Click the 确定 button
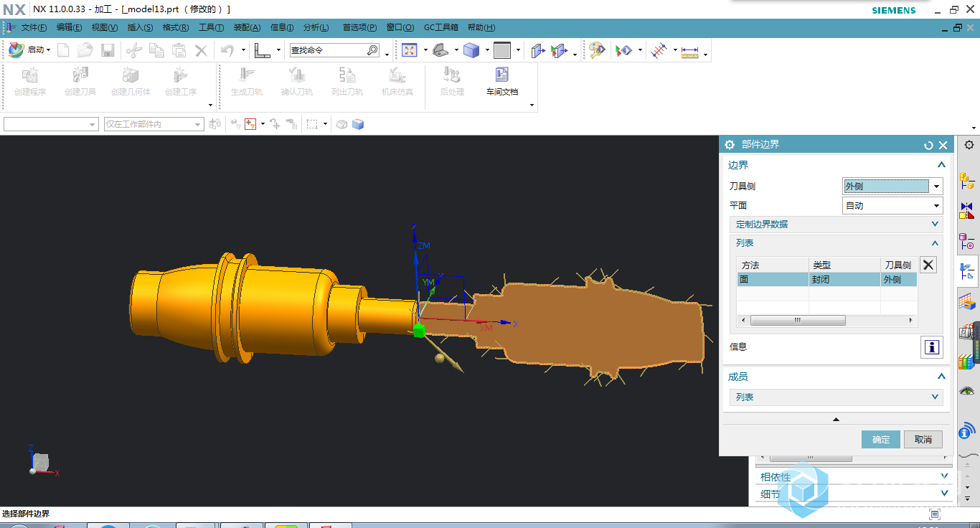Screen dimensions: 980x528 pyautogui.click(x=881, y=440)
